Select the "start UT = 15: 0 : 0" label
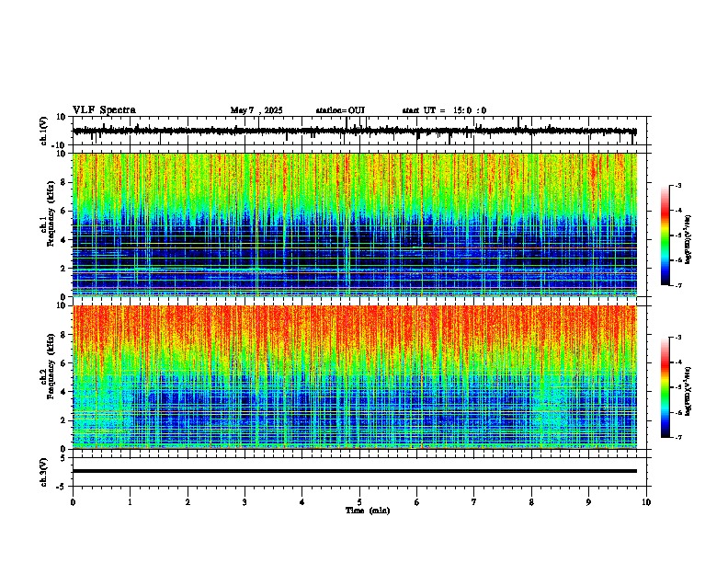Image resolution: width=728 pixels, height=563 pixels. (x=444, y=110)
